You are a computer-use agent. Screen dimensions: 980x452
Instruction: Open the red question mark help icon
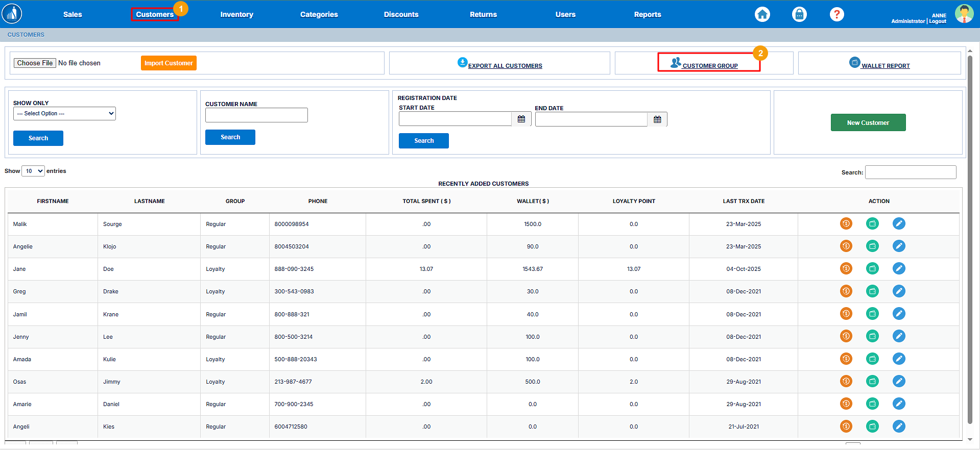pyautogui.click(x=836, y=14)
